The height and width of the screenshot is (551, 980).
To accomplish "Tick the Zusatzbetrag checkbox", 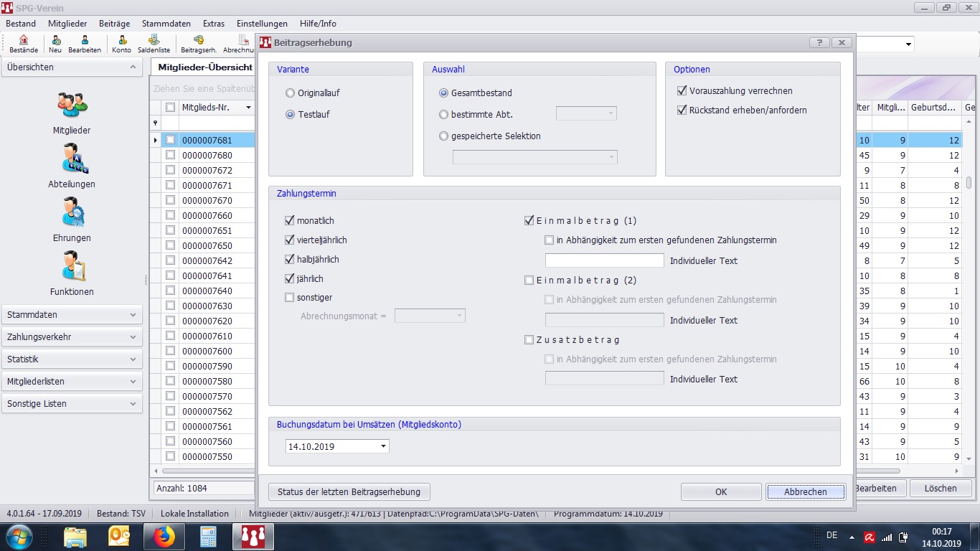I will [x=529, y=340].
